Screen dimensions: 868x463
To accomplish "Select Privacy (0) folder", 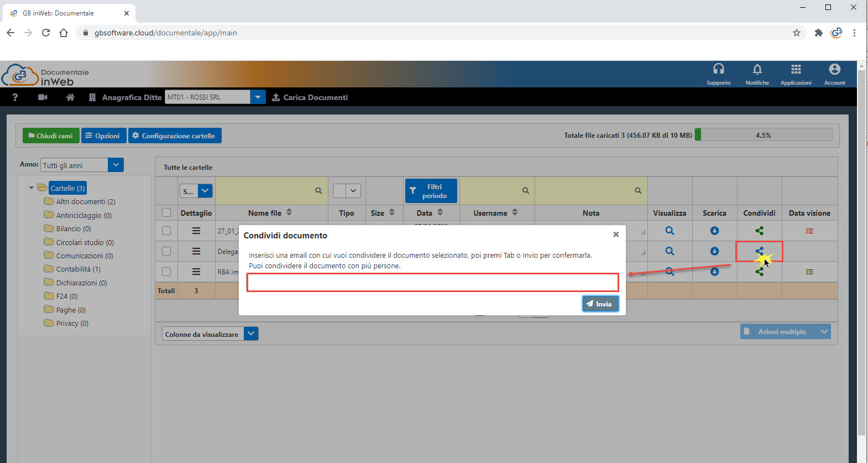I will point(72,324).
